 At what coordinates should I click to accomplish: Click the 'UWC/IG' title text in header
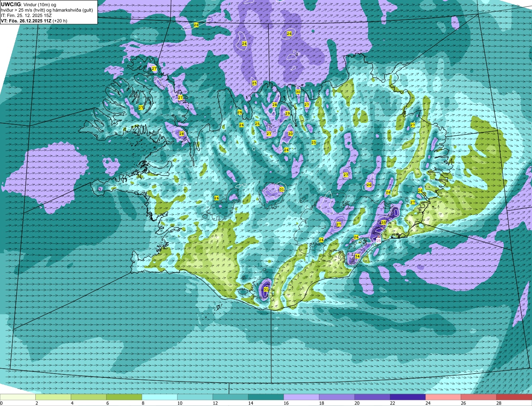(x=11, y=4)
